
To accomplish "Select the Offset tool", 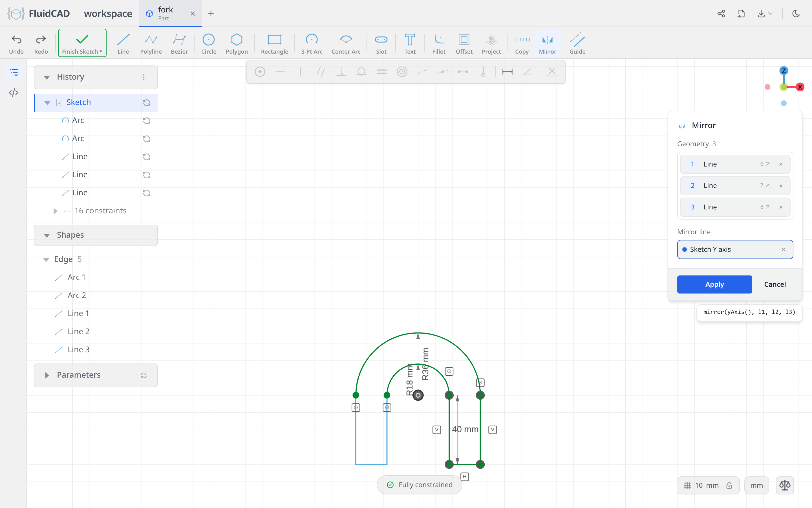I will pyautogui.click(x=464, y=44).
